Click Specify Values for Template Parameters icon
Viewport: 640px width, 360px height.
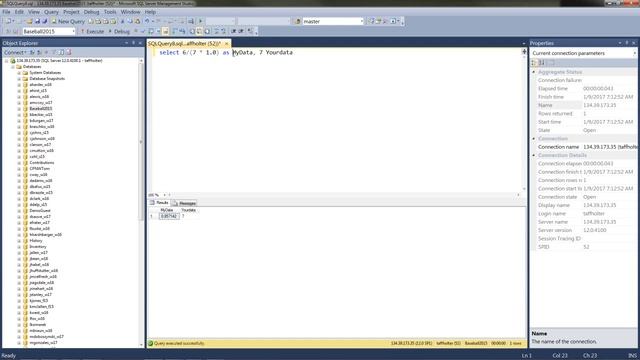tap(251, 31)
